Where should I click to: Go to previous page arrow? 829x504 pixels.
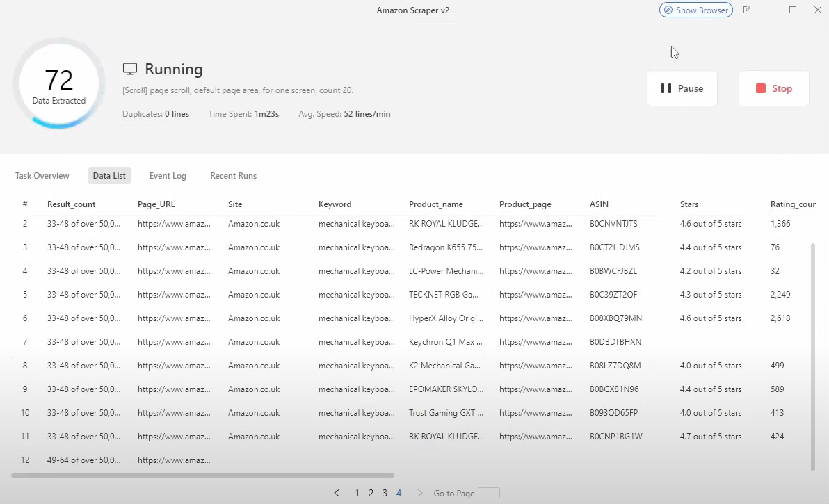[337, 493]
